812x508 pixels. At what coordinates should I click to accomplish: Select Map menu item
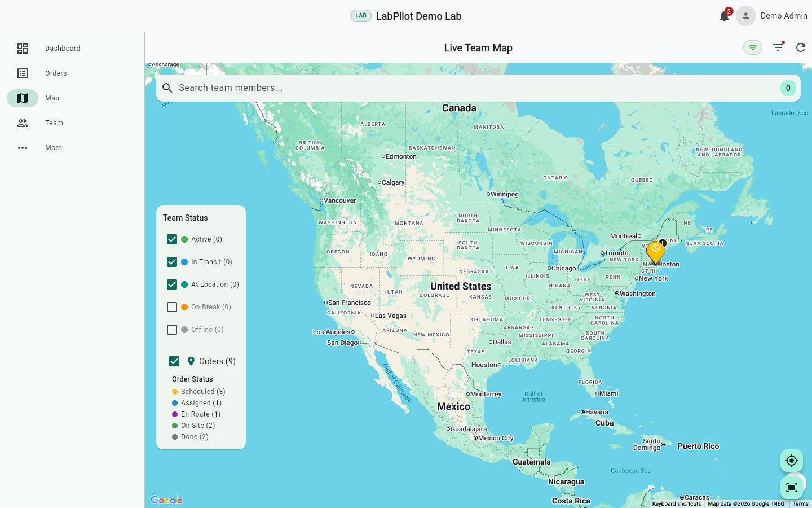tap(72, 98)
